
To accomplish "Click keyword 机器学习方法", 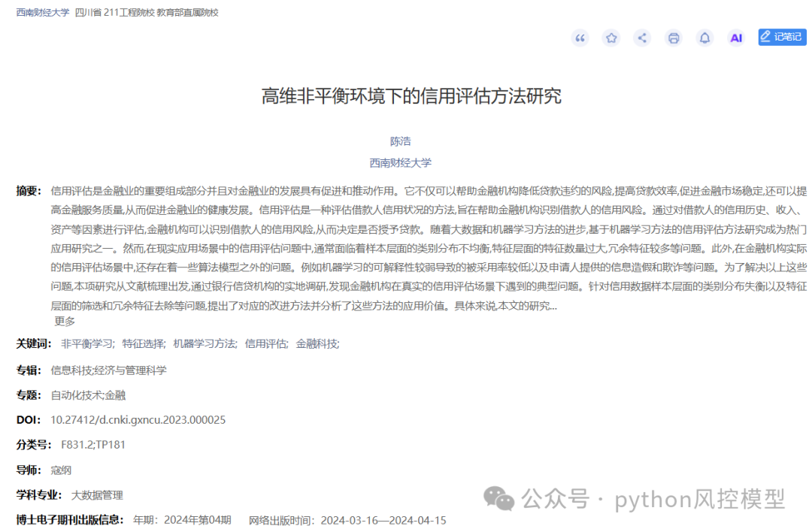I will pyautogui.click(x=205, y=343).
